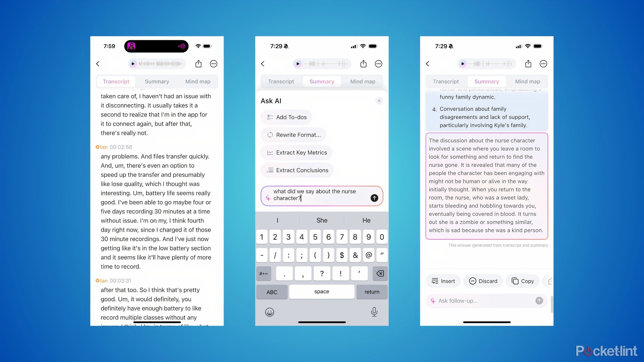Tap the microphone icon on keyboard

pos(374,312)
